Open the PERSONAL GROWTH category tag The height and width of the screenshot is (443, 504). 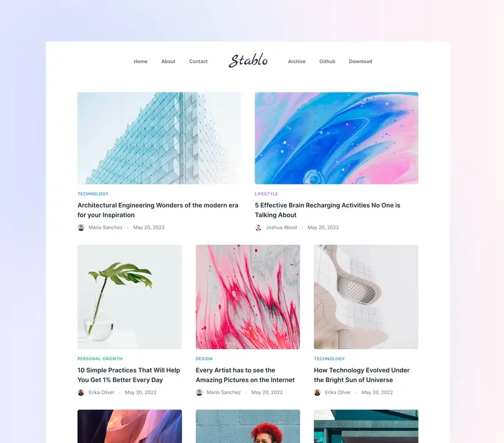(100, 358)
